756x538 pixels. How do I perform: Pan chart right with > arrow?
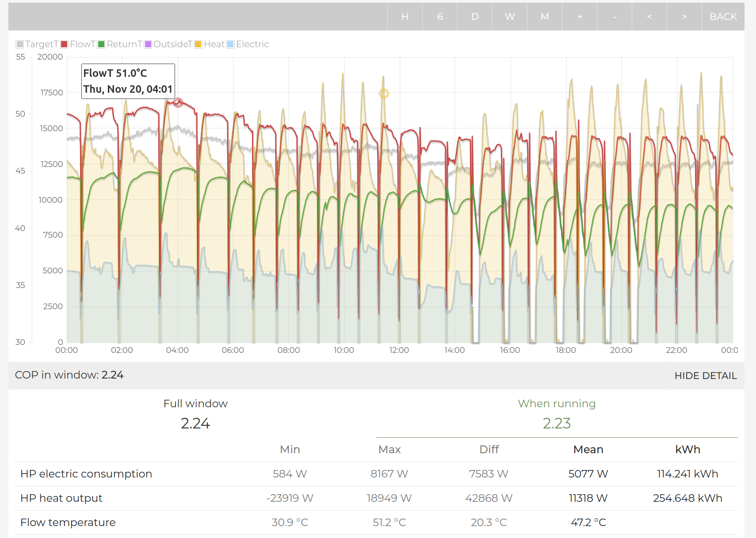coord(684,17)
